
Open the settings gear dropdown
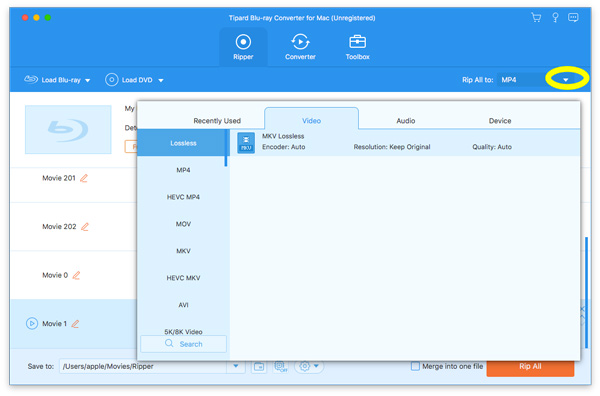tap(309, 366)
